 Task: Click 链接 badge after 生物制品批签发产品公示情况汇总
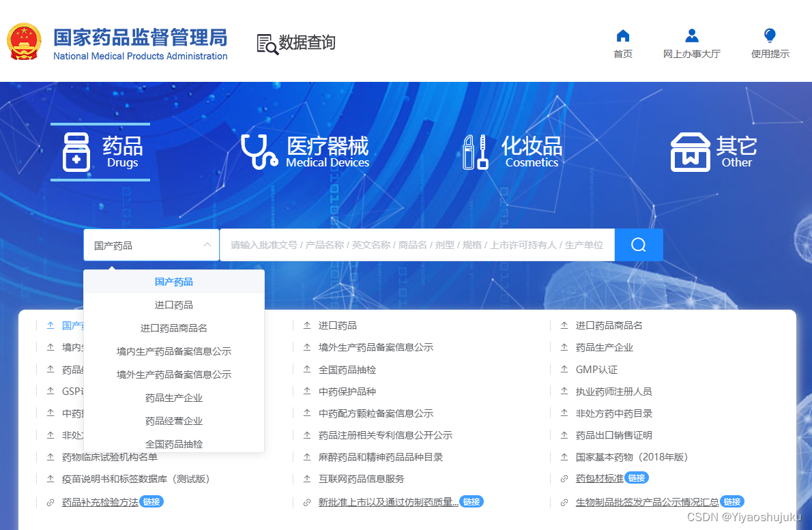point(731,501)
